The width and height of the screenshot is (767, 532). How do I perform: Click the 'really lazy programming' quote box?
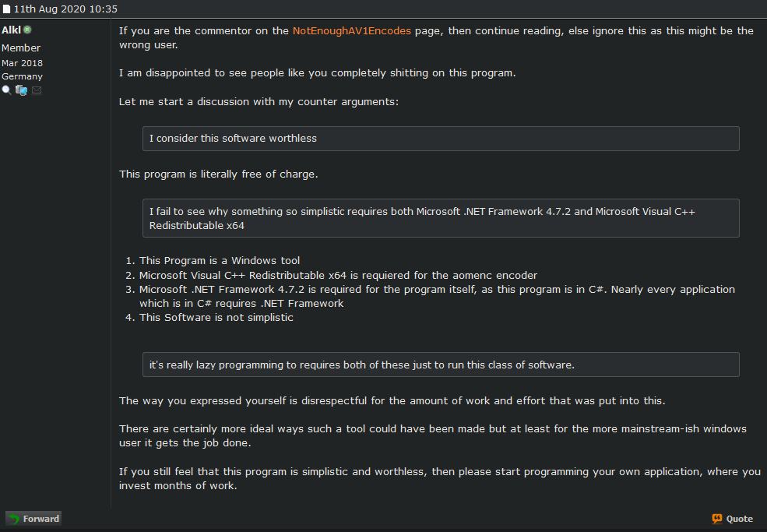tap(441, 365)
